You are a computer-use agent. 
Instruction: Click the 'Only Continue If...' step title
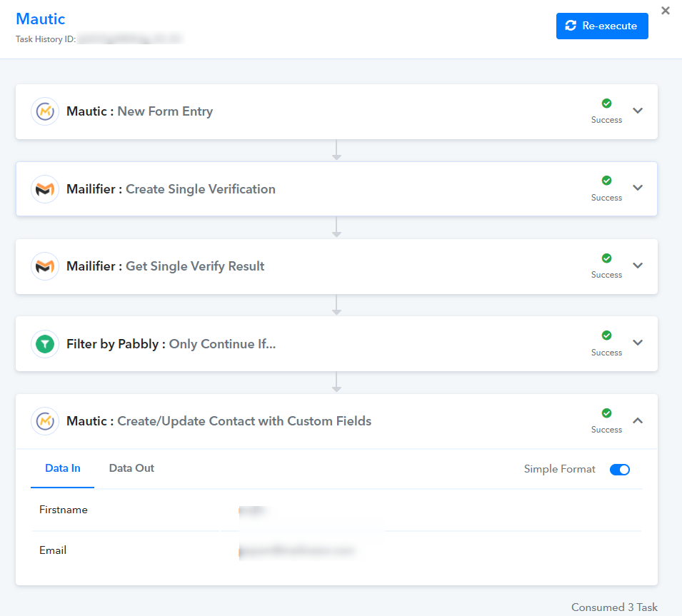222,344
